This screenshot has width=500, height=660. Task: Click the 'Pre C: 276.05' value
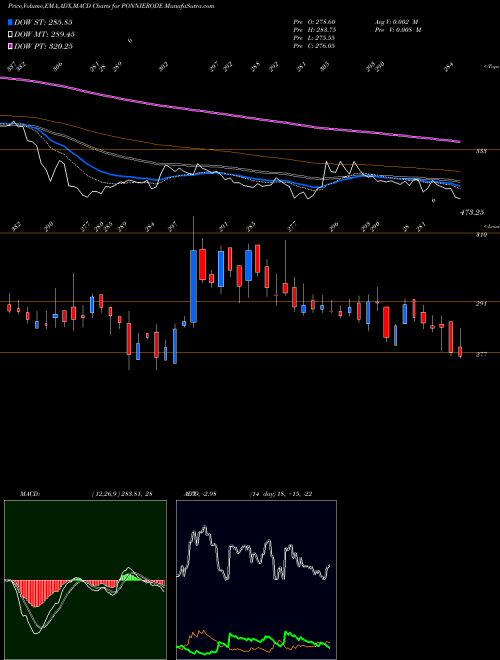314,46
